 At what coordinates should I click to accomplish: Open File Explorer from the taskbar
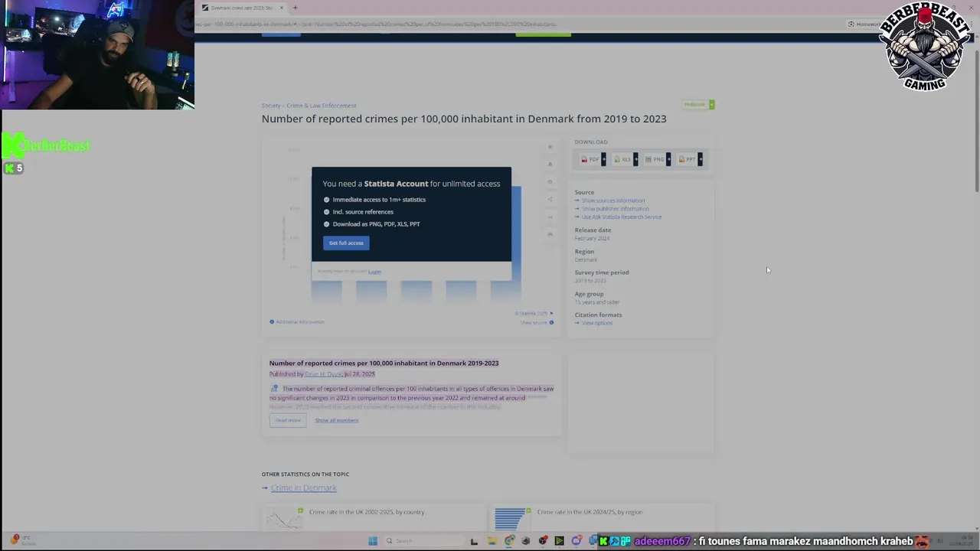click(x=492, y=541)
